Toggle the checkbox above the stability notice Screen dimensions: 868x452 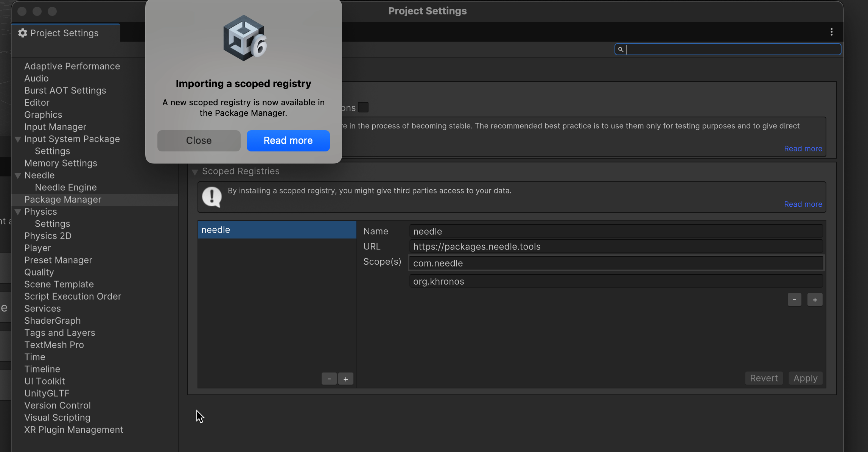[x=363, y=108]
